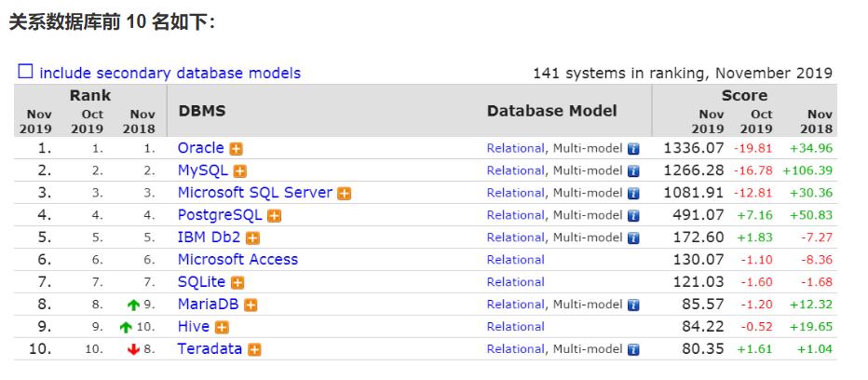
Task: Click the orange plus icon beside MySQL
Action: (x=239, y=171)
